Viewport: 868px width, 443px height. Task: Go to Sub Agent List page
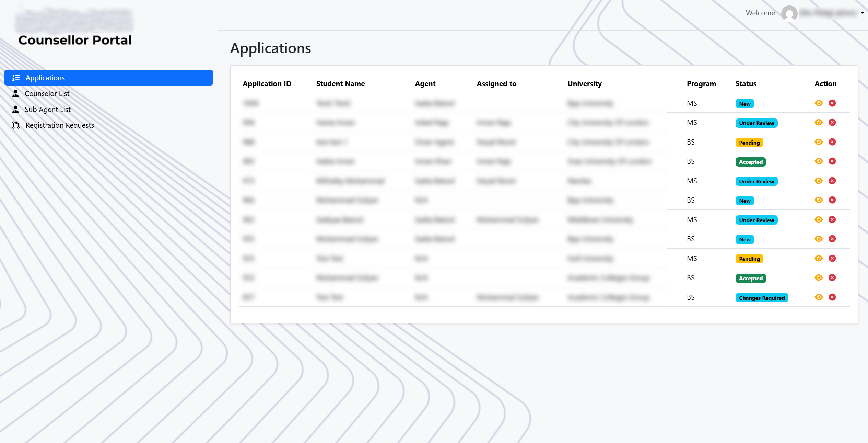click(48, 109)
